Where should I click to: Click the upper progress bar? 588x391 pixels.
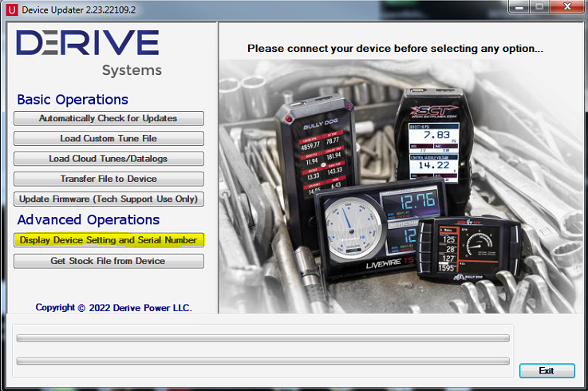point(262,338)
